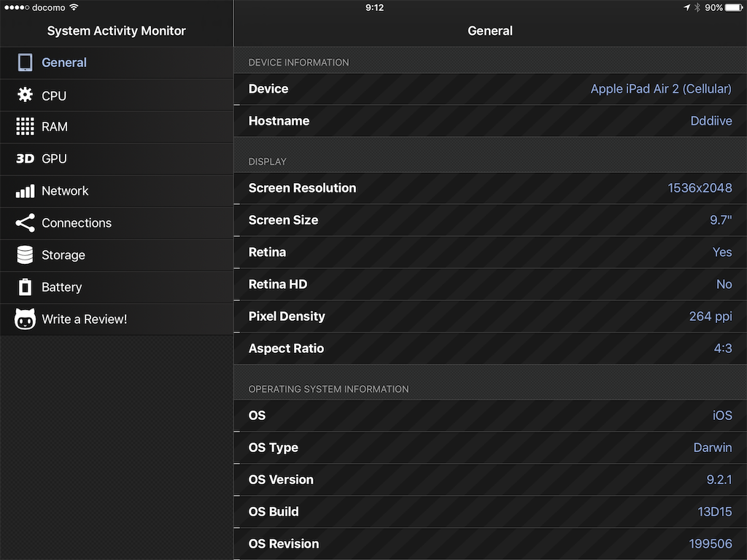
Task: Open the Storage section
Action: pos(116,254)
